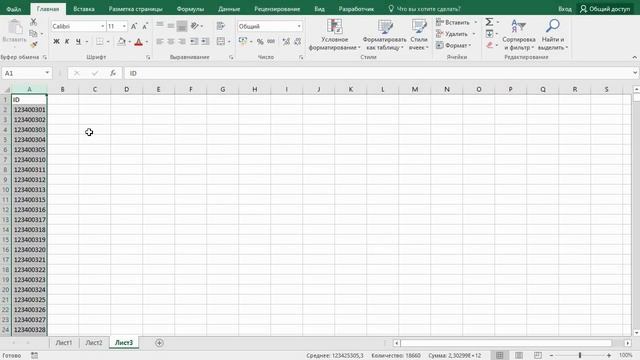
Task: Collapse the ribbon with the arrow
Action: tap(635, 57)
